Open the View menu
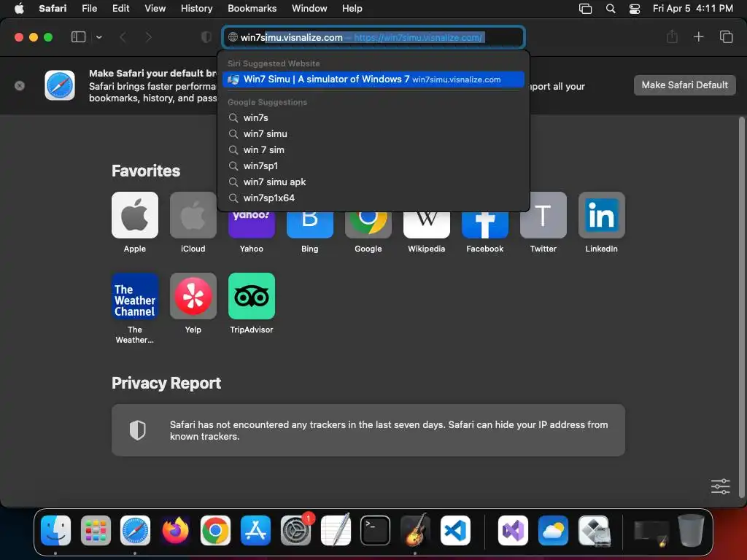 point(155,9)
